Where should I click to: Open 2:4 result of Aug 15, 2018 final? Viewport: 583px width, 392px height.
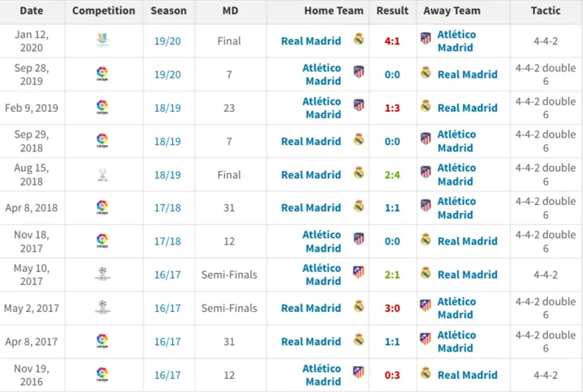click(392, 175)
